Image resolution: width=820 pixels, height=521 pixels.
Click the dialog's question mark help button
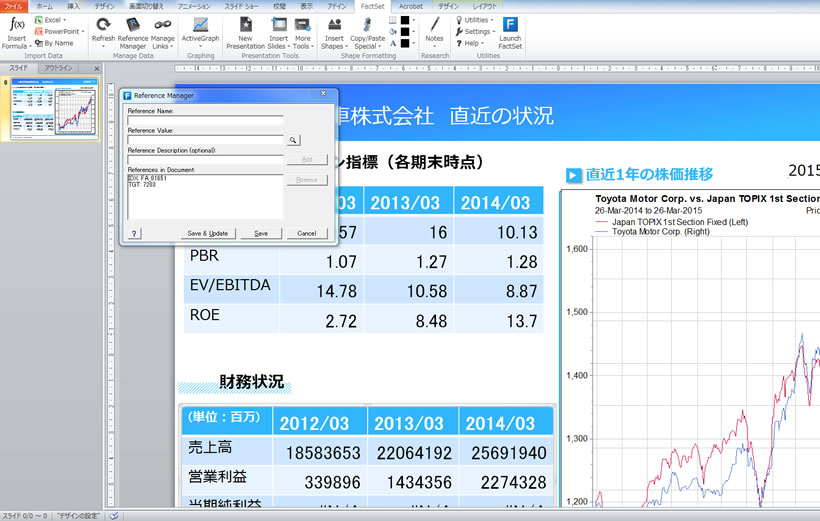tap(134, 233)
